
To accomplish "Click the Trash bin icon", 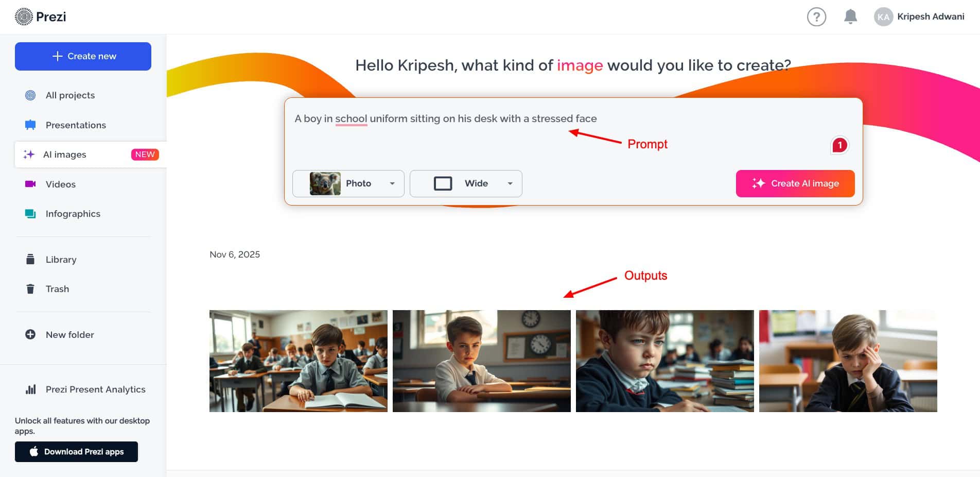I will coord(30,289).
